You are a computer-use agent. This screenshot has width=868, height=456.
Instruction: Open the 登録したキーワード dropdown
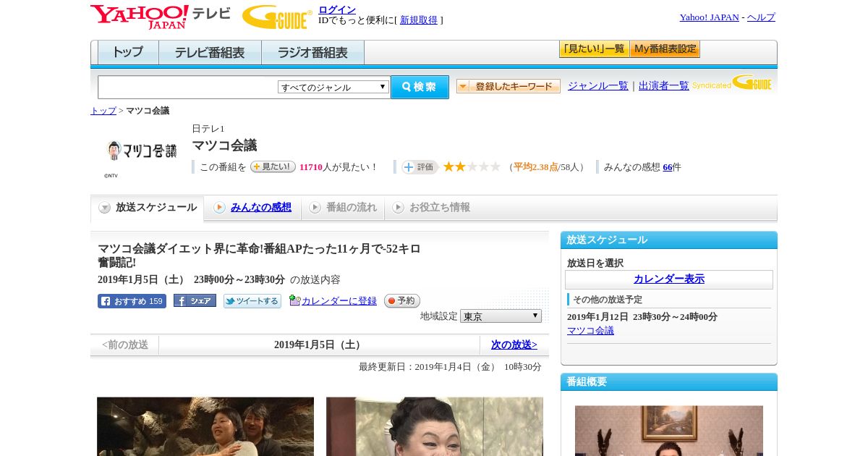pos(509,86)
